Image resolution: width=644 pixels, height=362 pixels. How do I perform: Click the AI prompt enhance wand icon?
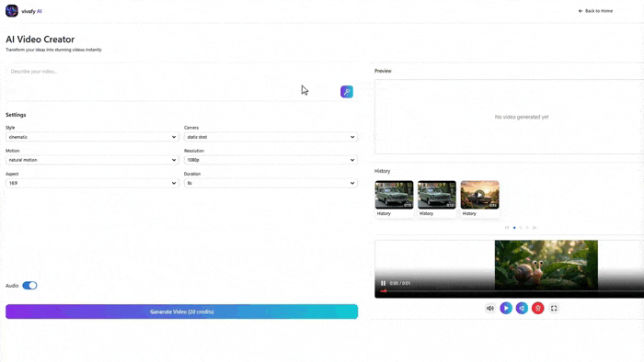[347, 92]
